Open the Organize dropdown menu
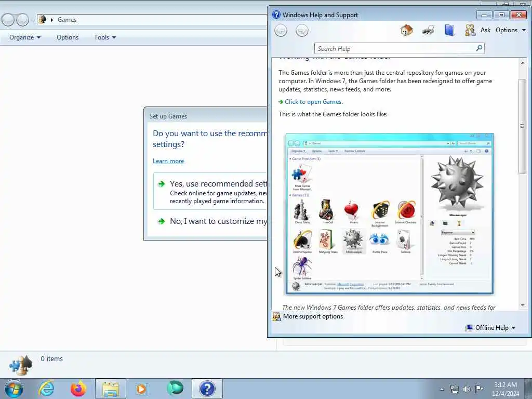This screenshot has height=399, width=532. 25,37
